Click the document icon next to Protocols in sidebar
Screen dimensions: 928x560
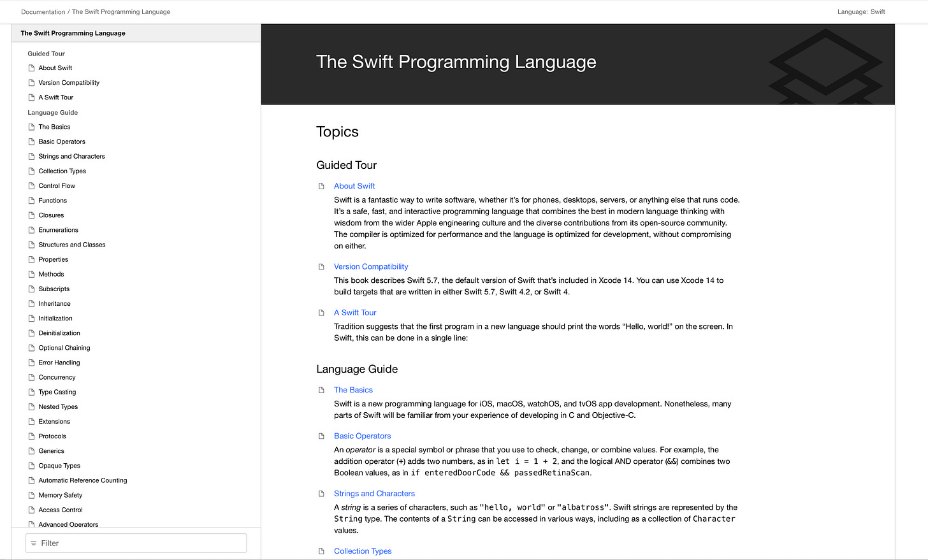click(31, 436)
